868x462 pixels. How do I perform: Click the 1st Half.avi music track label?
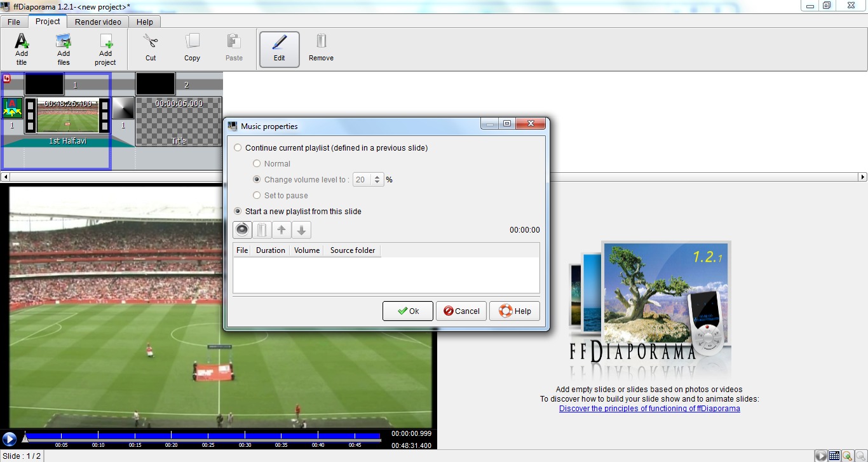(68, 141)
